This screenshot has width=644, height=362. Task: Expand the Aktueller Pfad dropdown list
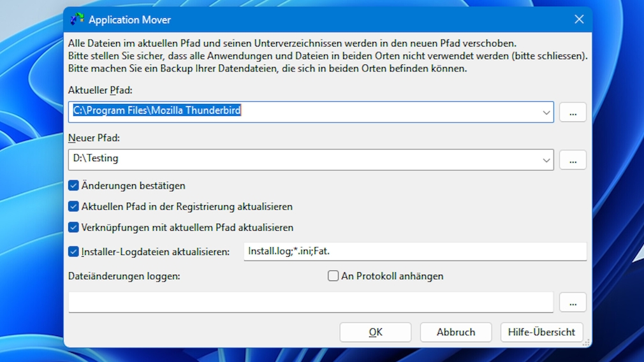pyautogui.click(x=546, y=112)
